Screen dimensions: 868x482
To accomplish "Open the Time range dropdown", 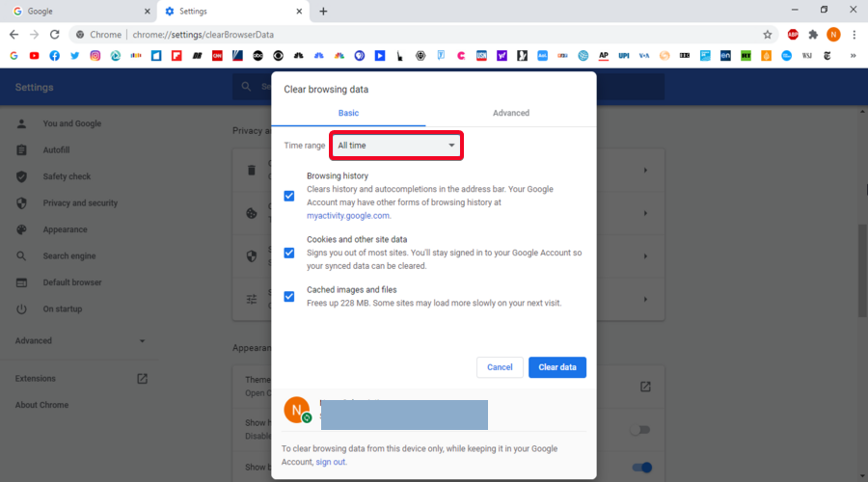I will (396, 146).
